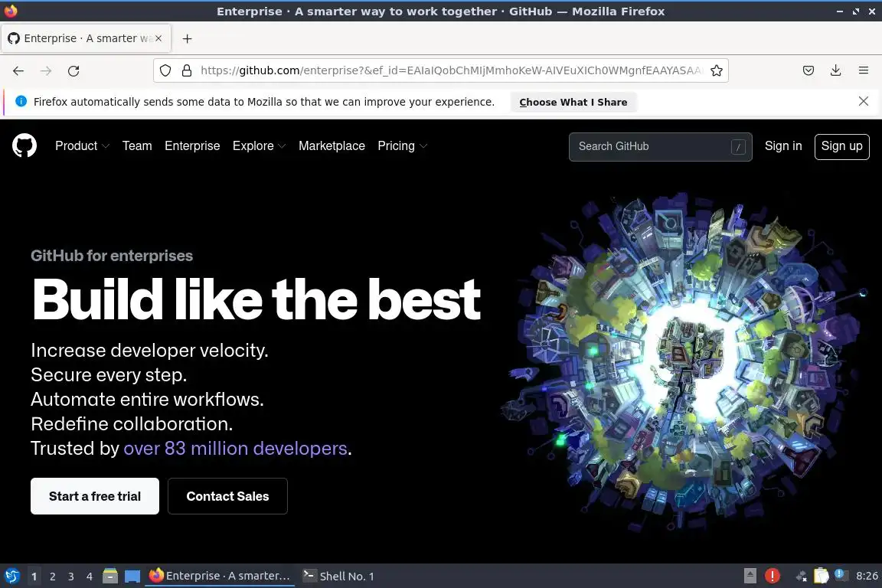Switch to virtual desktop 3
The width and height of the screenshot is (882, 588).
[x=71, y=577]
